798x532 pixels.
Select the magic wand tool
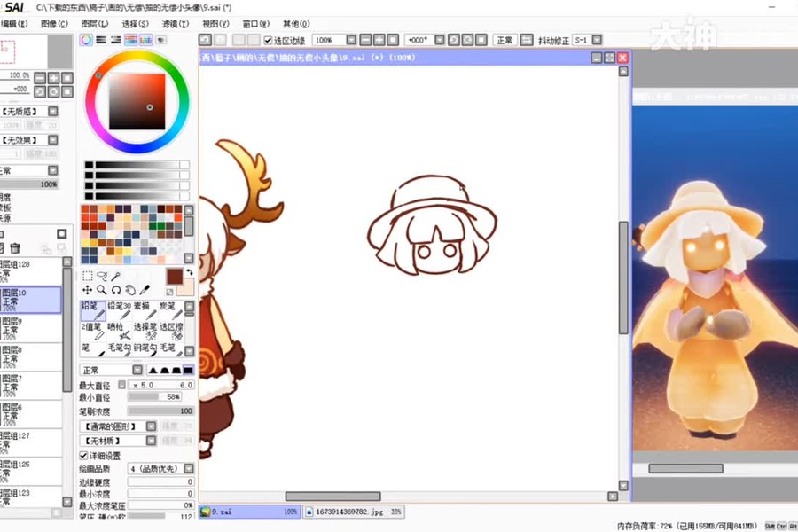tap(116, 276)
